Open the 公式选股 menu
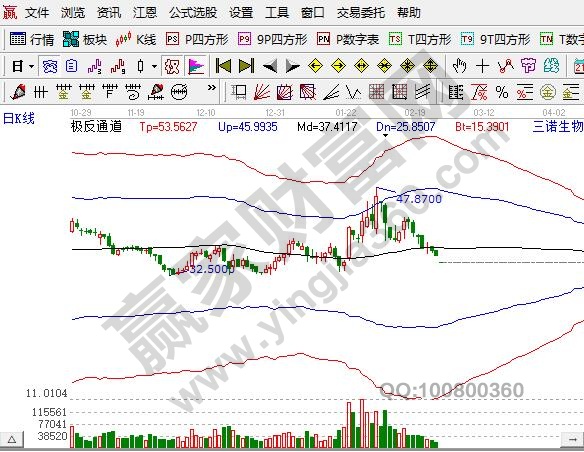 point(193,13)
